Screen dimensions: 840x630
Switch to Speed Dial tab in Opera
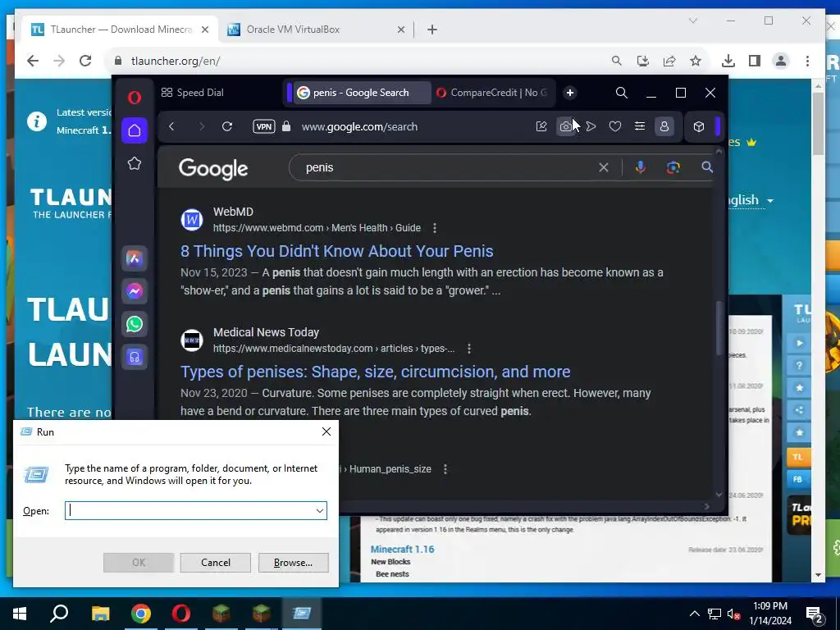tap(193, 93)
